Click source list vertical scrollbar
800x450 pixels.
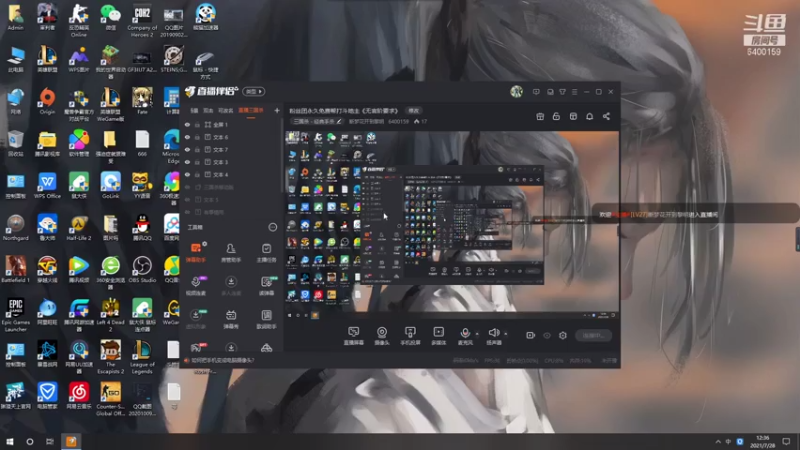(282, 153)
